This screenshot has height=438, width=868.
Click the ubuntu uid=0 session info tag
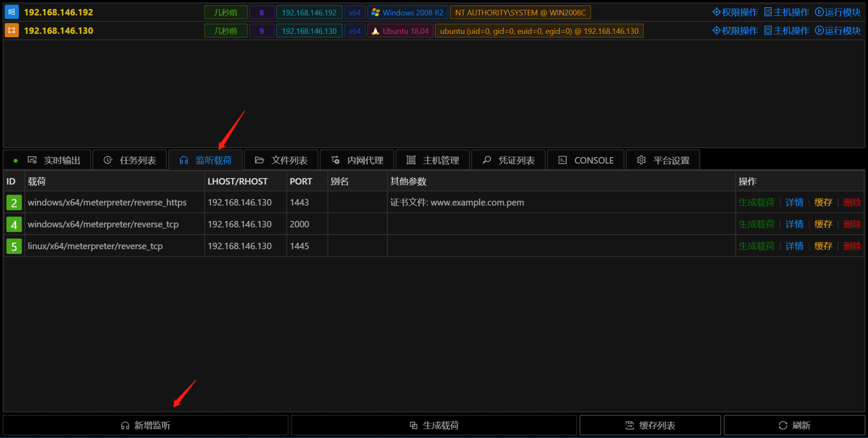point(539,31)
